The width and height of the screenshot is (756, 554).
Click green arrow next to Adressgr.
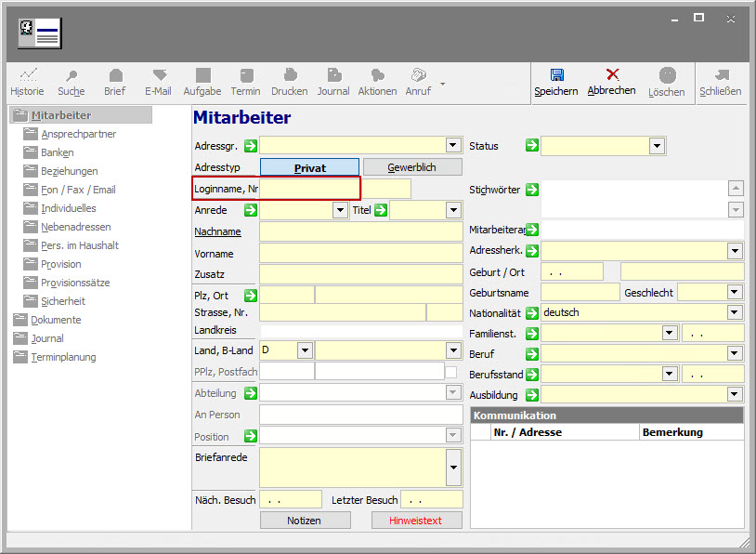[x=250, y=146]
